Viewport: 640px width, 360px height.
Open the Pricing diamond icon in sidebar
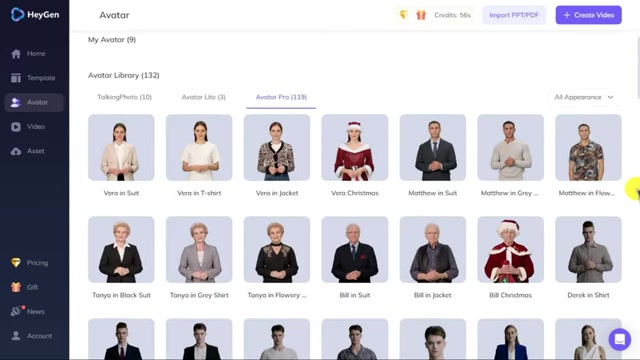click(16, 263)
